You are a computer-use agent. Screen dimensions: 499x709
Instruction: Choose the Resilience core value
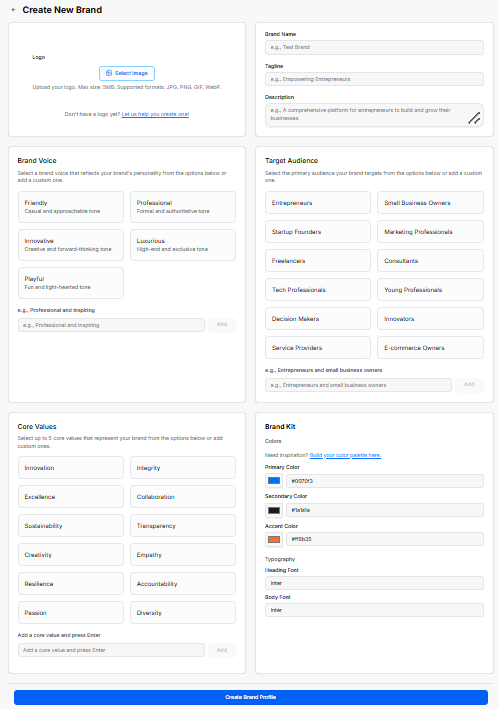pos(71,583)
